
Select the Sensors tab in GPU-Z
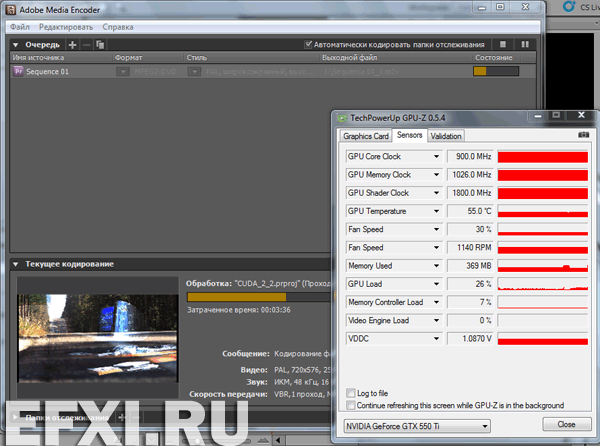(409, 135)
